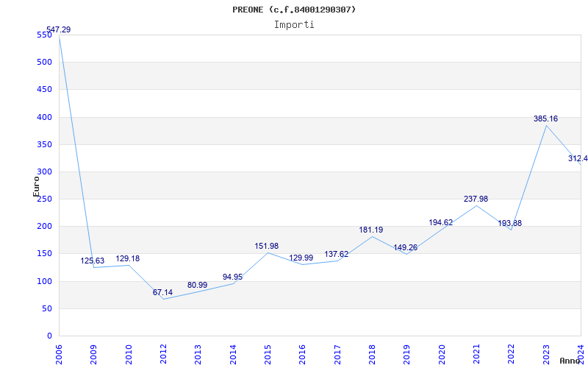588x368 pixels.
Task: Click the 2006 year label
Action: point(59,355)
